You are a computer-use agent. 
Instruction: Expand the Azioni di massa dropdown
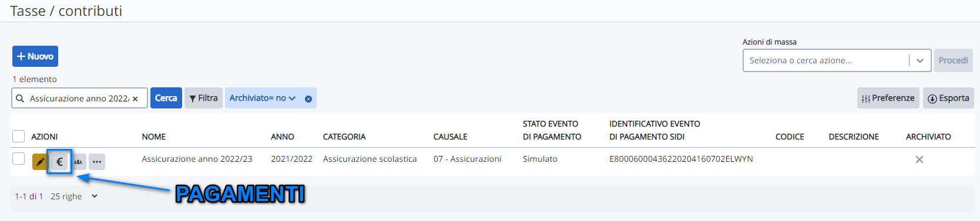coord(920,60)
